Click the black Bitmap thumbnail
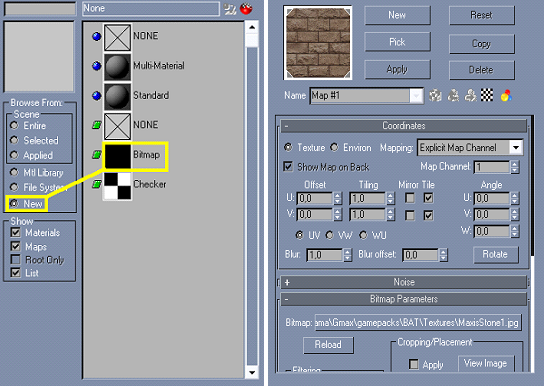 118,156
